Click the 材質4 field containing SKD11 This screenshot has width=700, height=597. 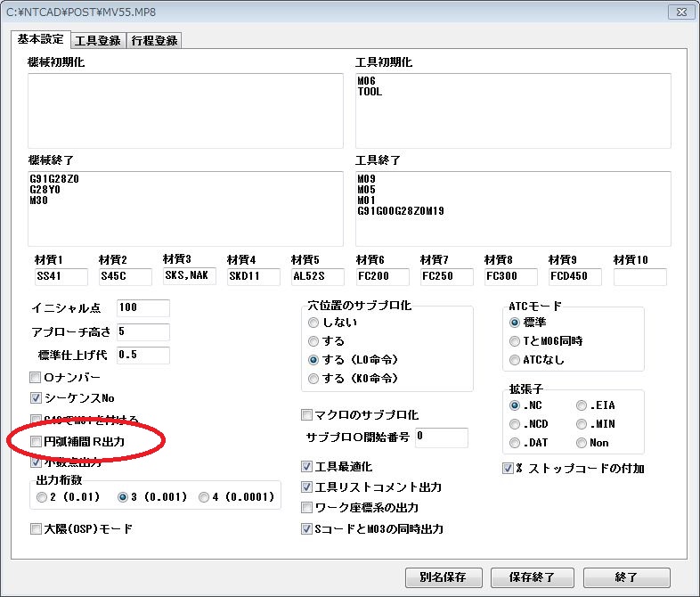(x=254, y=277)
